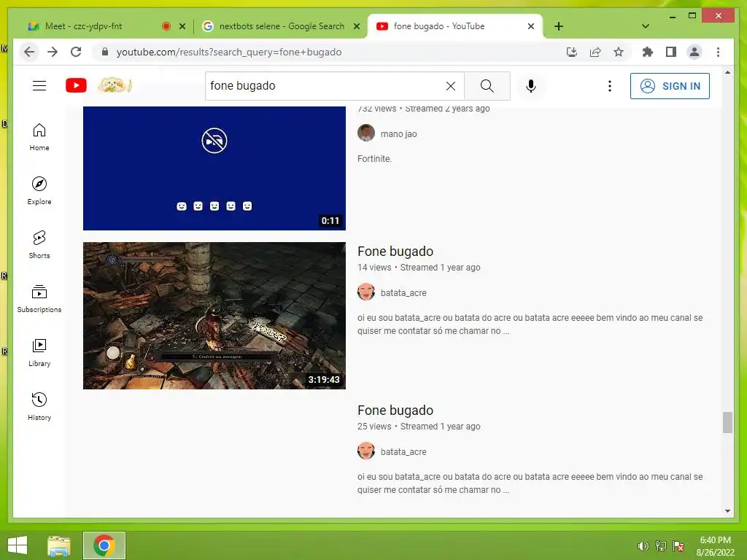
Task: Grab the page scrollbar thumb
Action: [727, 422]
